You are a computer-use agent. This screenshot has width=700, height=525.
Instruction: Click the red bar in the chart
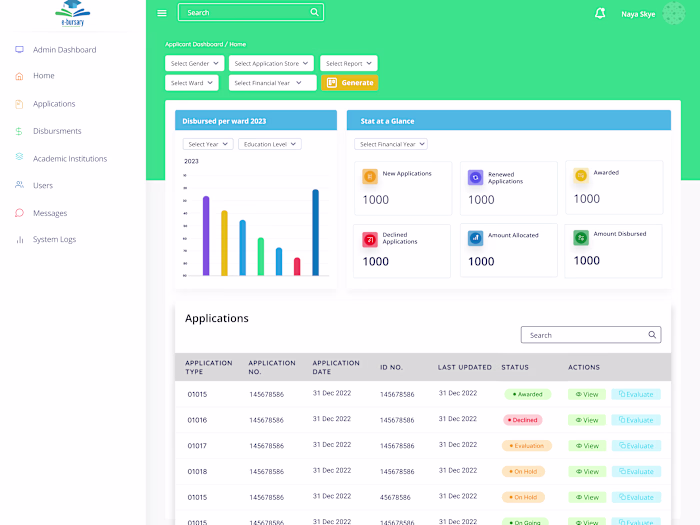(x=297, y=267)
